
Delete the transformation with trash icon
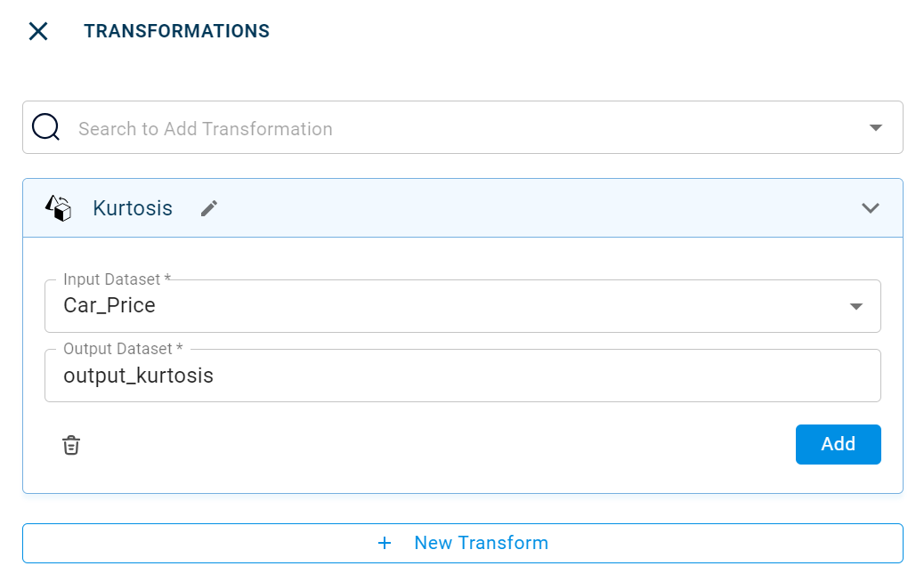coord(71,445)
